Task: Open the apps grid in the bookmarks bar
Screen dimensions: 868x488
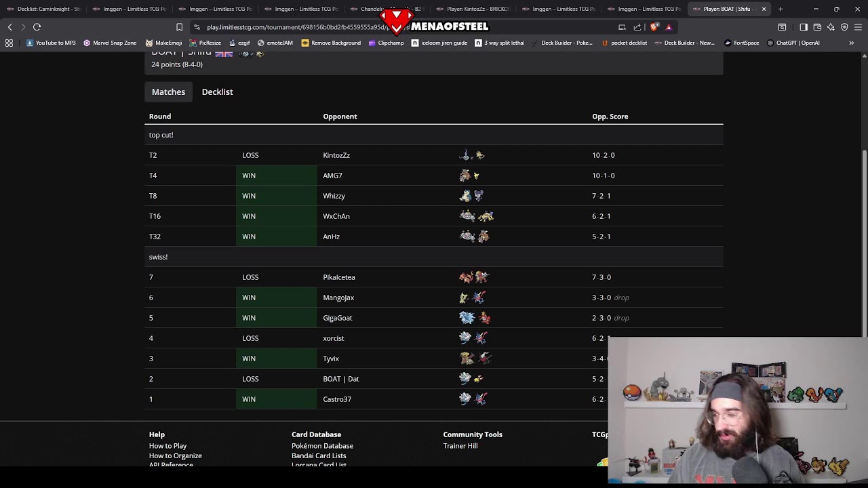Action: click(x=9, y=43)
